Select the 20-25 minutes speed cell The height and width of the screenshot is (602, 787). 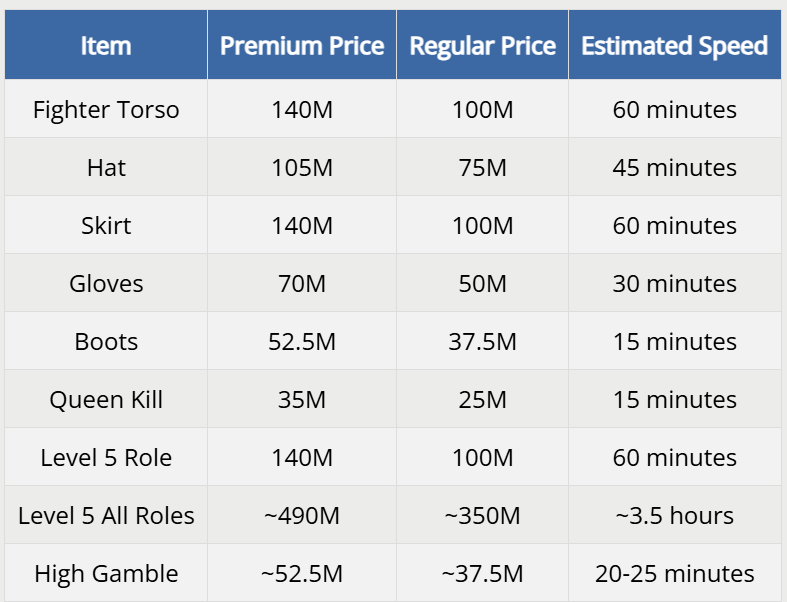pos(674,573)
